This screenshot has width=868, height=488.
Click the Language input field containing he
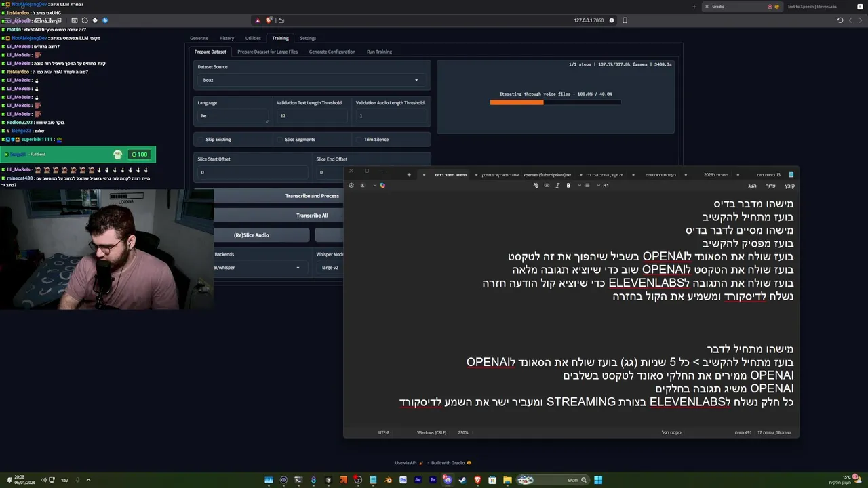(233, 116)
